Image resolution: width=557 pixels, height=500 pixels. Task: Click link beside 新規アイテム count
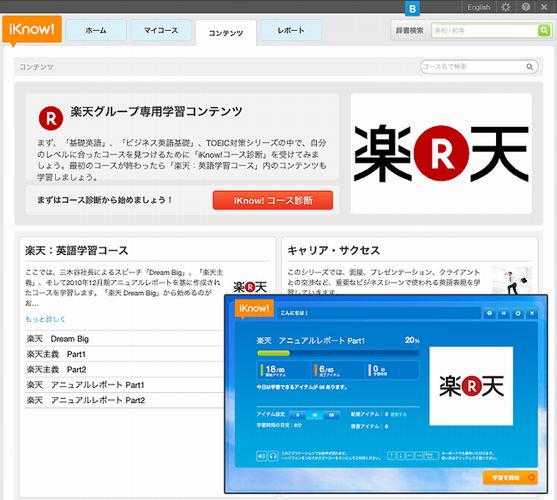coord(399,414)
